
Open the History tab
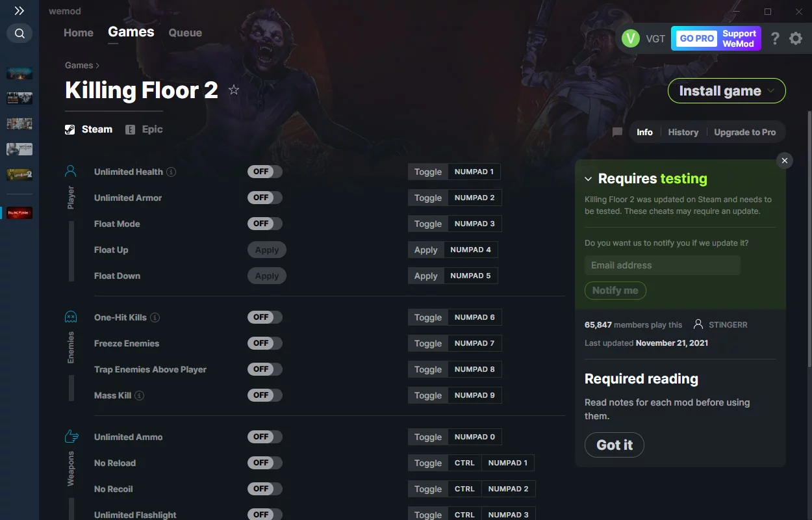(x=683, y=132)
